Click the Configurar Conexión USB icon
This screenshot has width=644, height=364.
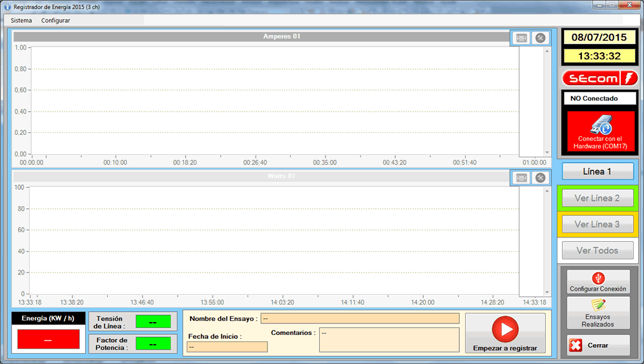[x=597, y=278]
